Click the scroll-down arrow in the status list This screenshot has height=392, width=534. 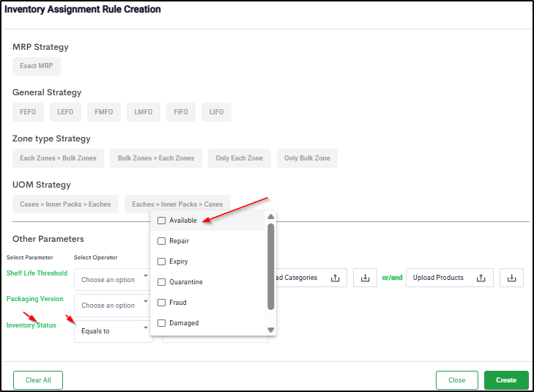270,330
